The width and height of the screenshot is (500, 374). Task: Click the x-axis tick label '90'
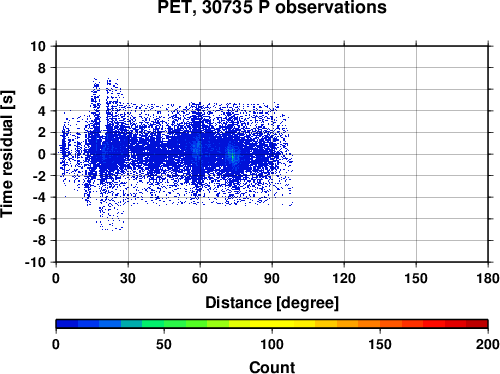272,278
